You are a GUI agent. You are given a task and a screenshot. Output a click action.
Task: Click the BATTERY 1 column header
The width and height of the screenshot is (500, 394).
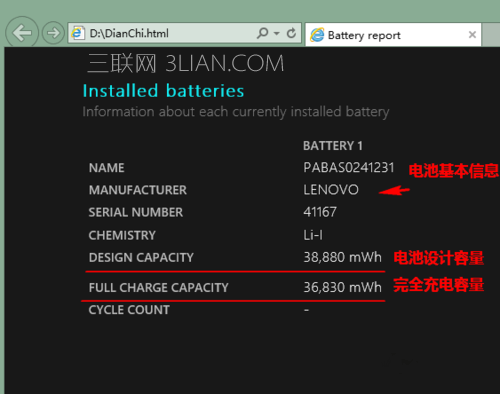(333, 146)
